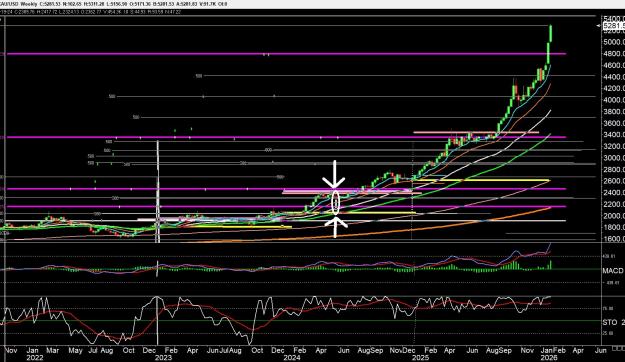Click the 2026 year label on time axis
This screenshot has width=625, height=362.
pyautogui.click(x=548, y=357)
